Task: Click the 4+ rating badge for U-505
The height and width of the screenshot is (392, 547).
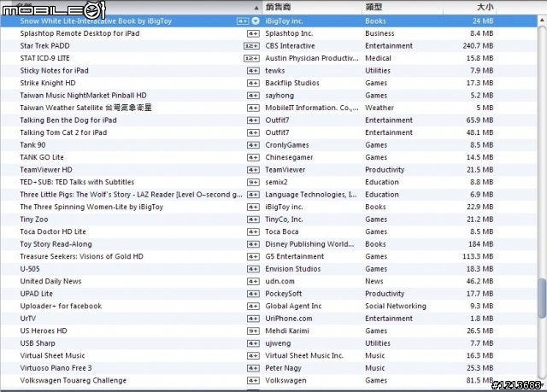Action: coord(253,269)
